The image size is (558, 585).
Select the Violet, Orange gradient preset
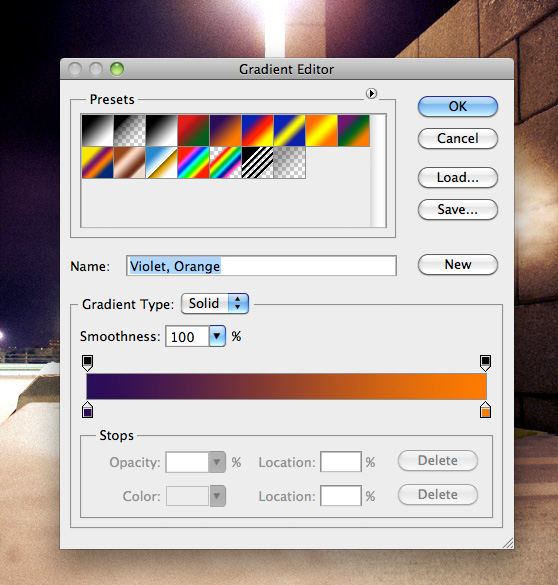tap(225, 130)
